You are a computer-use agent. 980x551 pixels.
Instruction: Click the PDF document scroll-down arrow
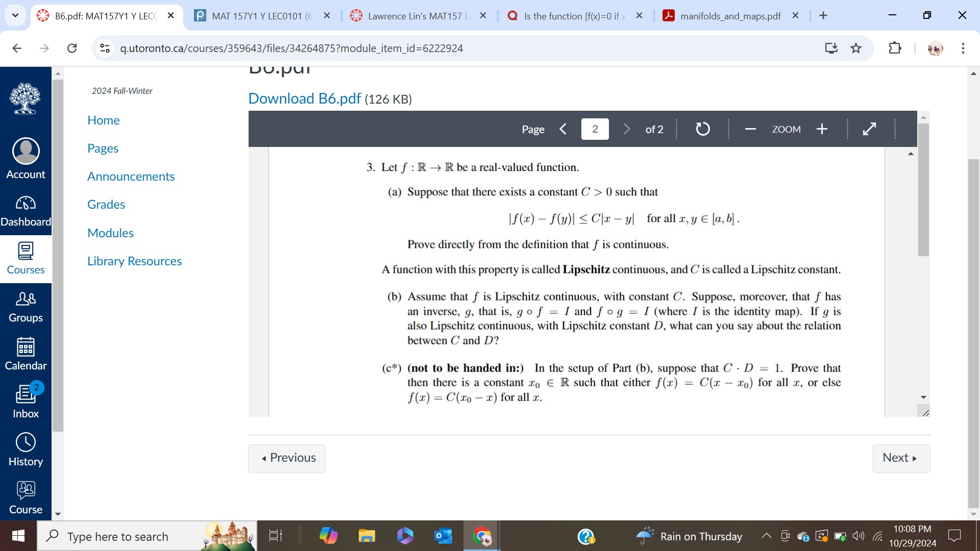(x=923, y=397)
